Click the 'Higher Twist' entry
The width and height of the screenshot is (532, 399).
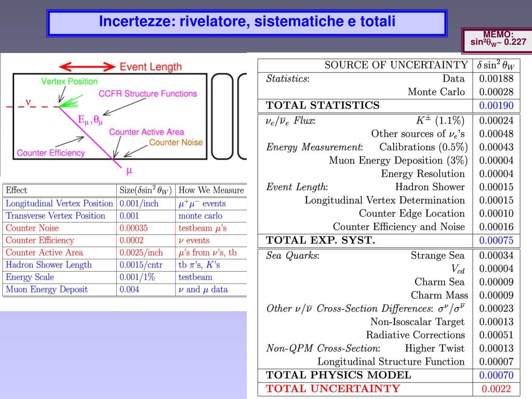(435, 348)
